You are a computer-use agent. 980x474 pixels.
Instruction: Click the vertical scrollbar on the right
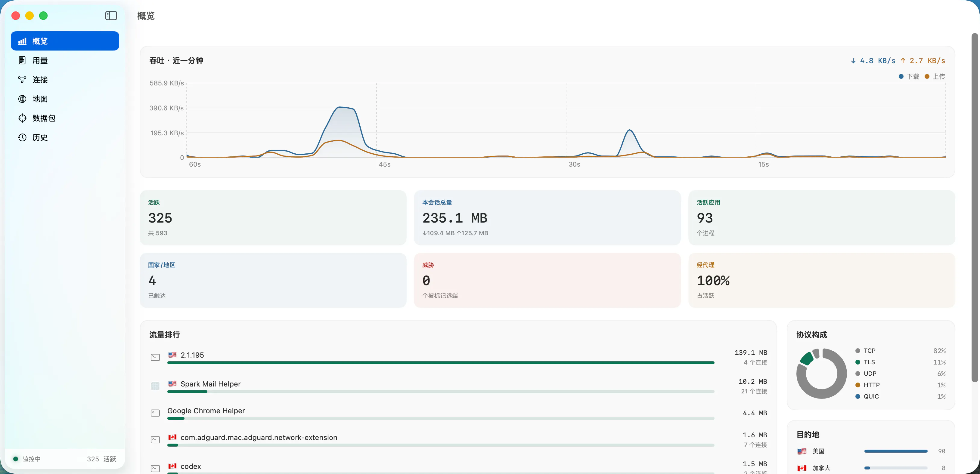(974, 208)
